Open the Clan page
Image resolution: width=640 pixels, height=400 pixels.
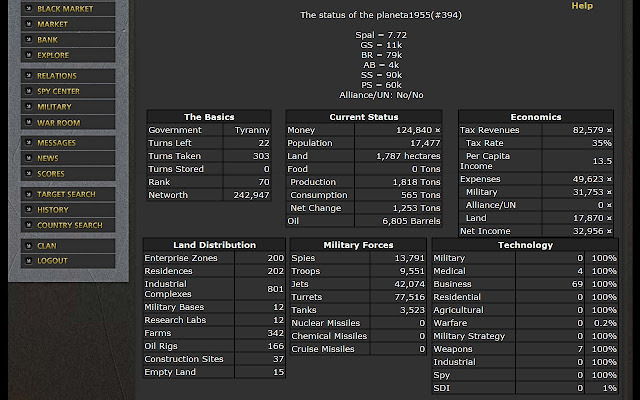coord(68,246)
